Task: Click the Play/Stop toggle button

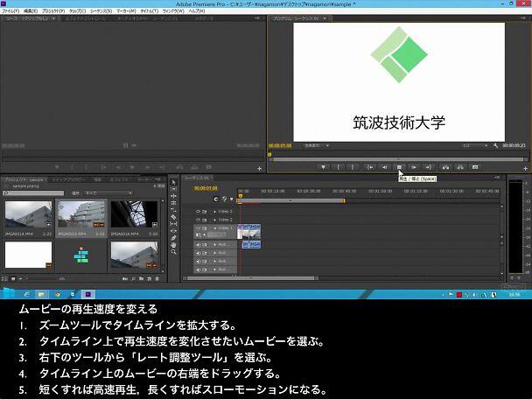Action: pyautogui.click(x=399, y=167)
